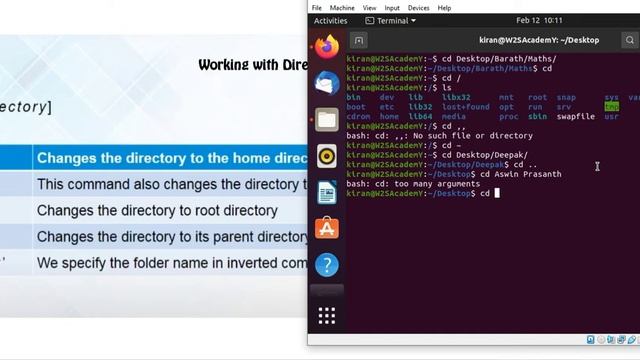Image resolution: width=640 pixels, height=360 pixels.
Task: Click Activities in the GNOME top bar
Action: click(331, 20)
